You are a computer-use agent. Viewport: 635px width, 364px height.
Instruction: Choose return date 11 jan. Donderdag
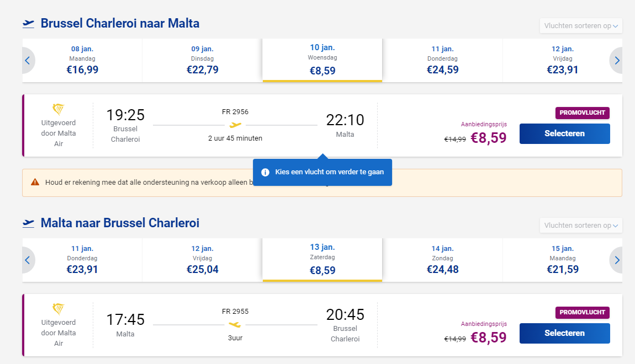coord(82,260)
